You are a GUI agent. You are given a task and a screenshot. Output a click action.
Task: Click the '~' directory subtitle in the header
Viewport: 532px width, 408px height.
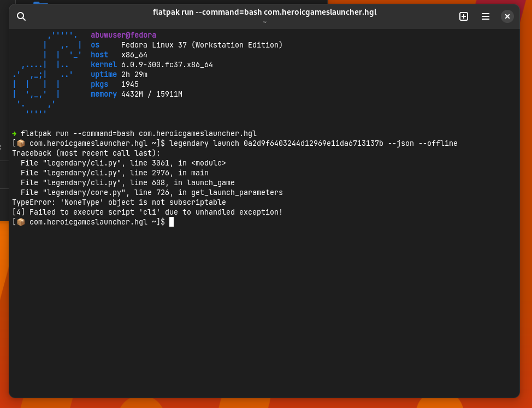tap(265, 22)
